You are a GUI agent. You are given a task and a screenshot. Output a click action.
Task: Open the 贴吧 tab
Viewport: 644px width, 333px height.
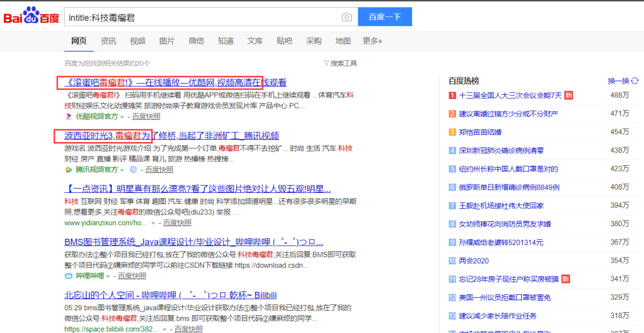click(x=284, y=41)
